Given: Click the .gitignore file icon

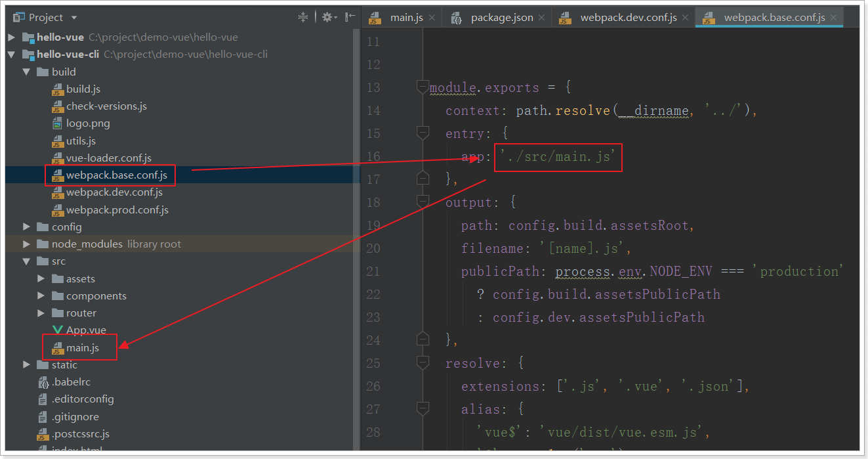Looking at the screenshot, I should click(43, 416).
